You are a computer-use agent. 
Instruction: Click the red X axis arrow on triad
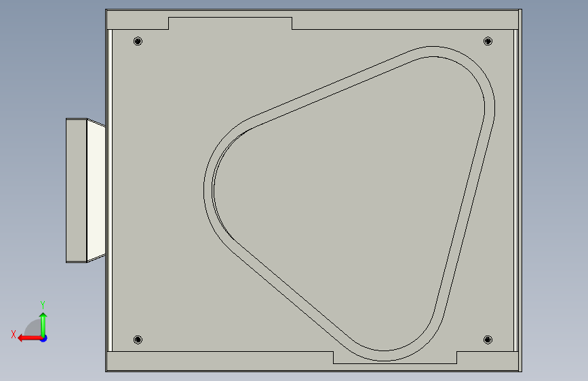29,338
